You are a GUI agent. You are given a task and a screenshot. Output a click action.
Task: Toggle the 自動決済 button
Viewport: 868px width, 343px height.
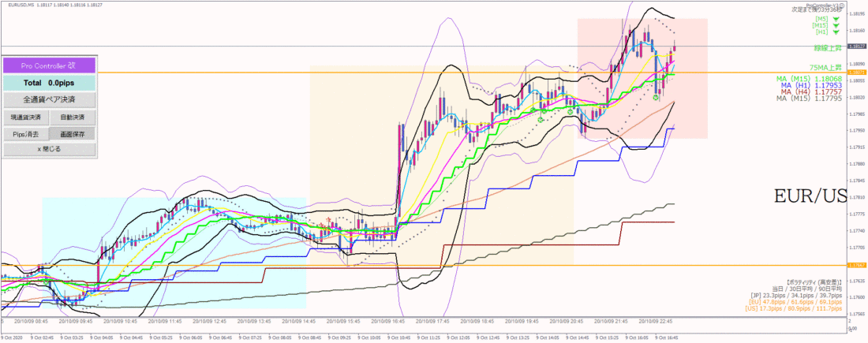pyautogui.click(x=73, y=117)
